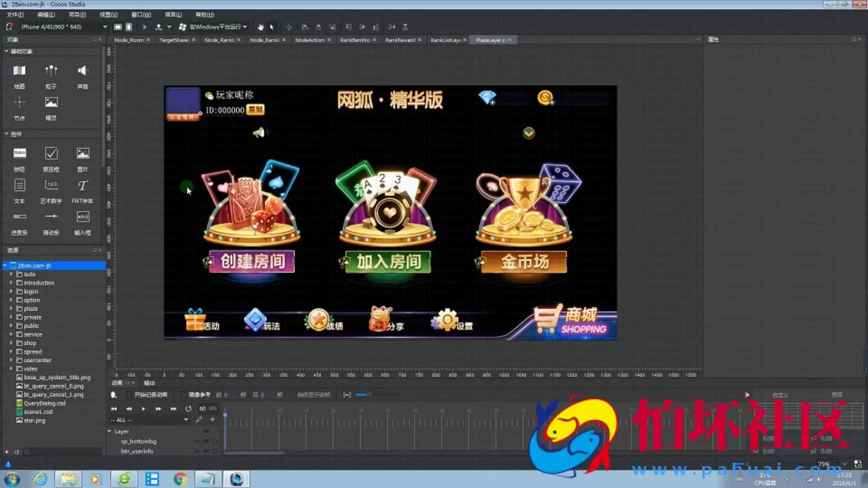Image resolution: width=868 pixels, height=488 pixels.
Task: Open Chrome from the Windows taskbar
Action: pos(180,478)
